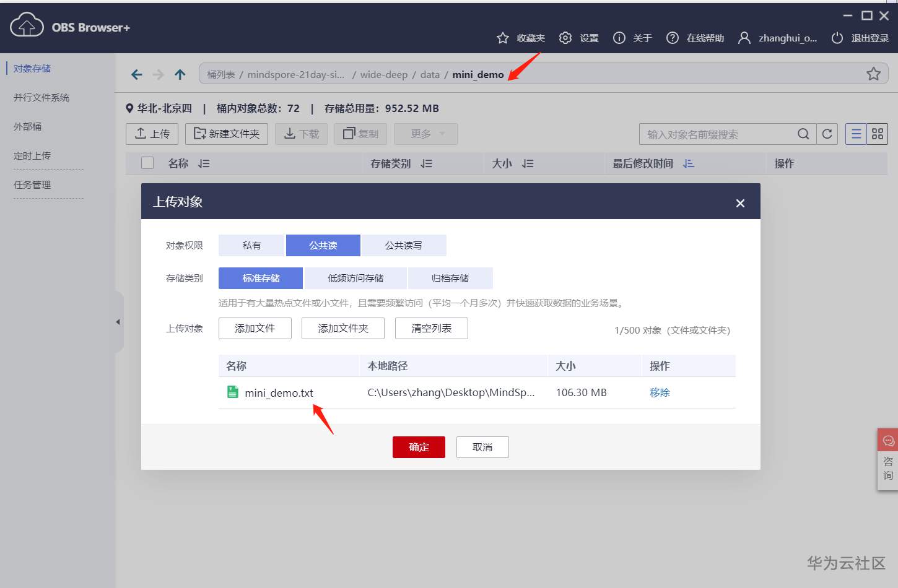Navigate to 桶列表 in the breadcrumb
Screen dimensions: 898x588
[x=221, y=74]
